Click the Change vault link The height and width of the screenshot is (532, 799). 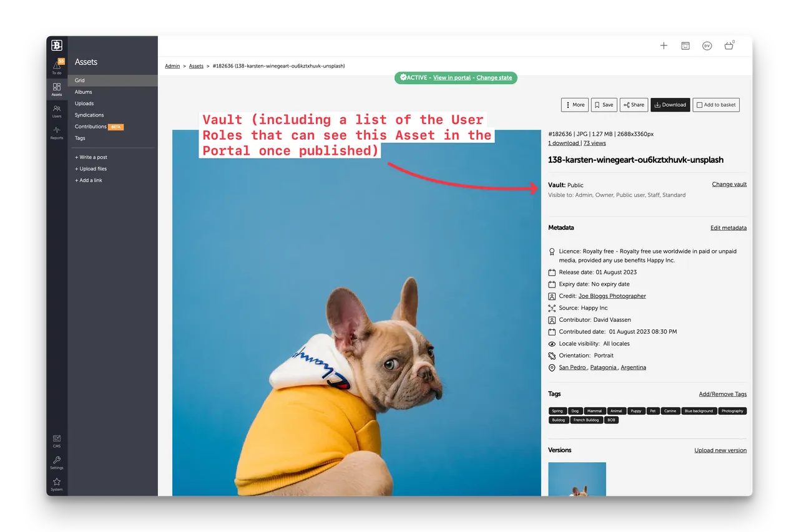[x=729, y=185]
